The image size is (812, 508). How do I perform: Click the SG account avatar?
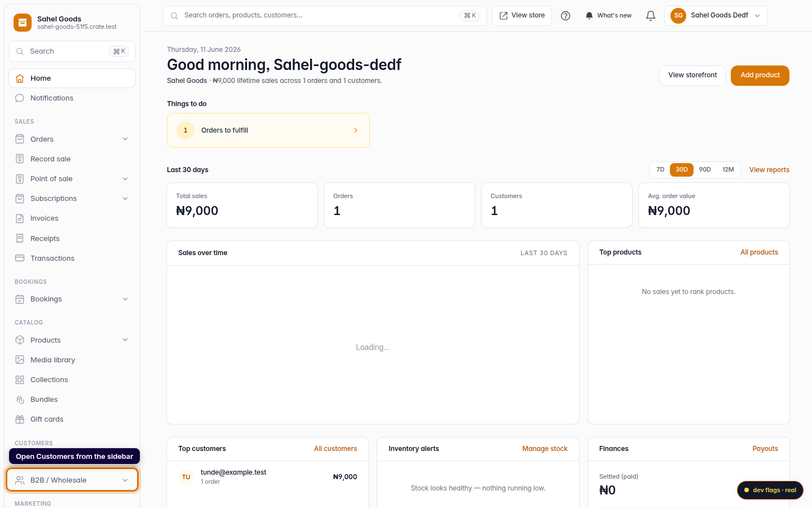pyautogui.click(x=678, y=16)
